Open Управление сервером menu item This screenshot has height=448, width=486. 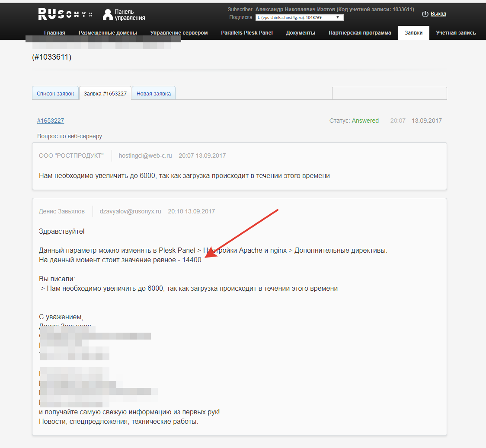tap(179, 33)
